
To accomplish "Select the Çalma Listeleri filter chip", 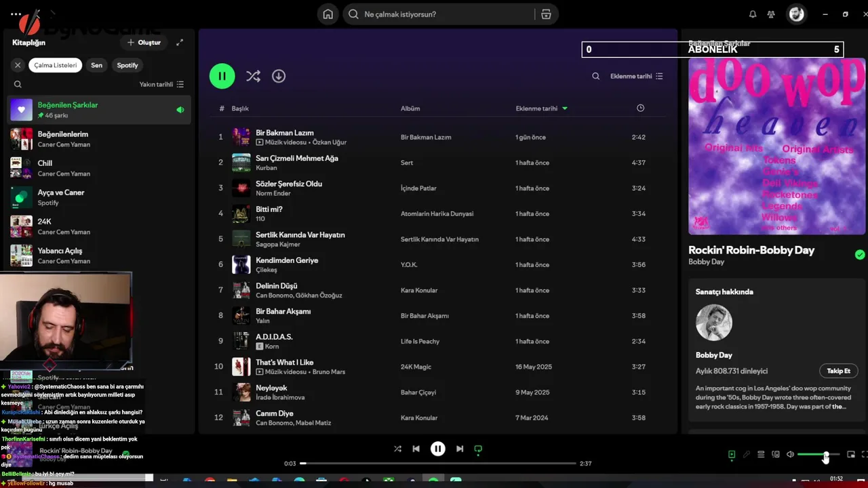I will pyautogui.click(x=56, y=65).
